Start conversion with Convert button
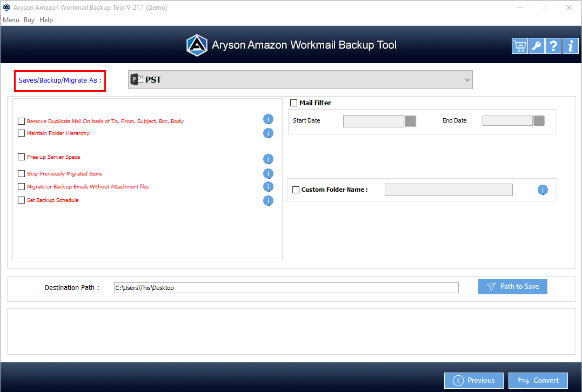The width and height of the screenshot is (582, 392). coord(538,381)
